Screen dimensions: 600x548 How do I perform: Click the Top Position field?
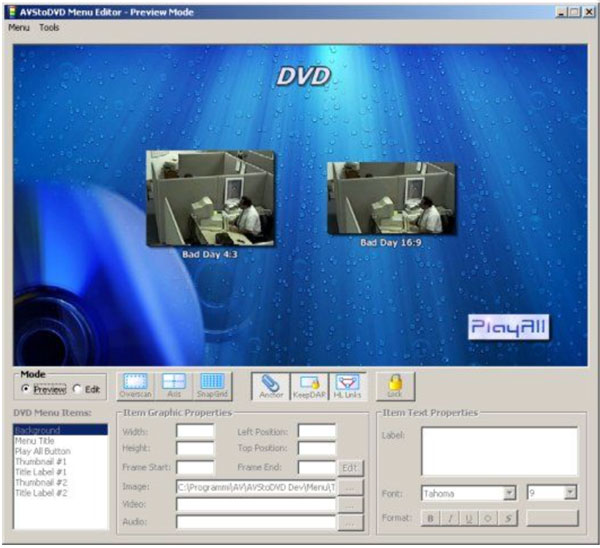pos(317,448)
